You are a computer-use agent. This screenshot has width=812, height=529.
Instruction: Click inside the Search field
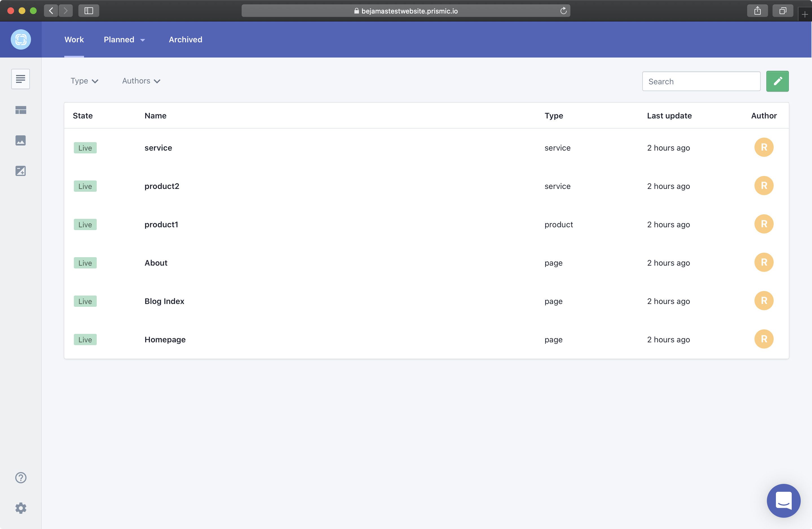701,81
